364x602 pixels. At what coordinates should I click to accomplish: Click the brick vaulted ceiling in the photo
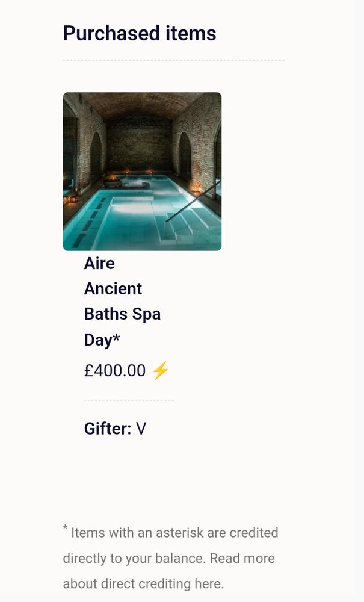coord(142,104)
